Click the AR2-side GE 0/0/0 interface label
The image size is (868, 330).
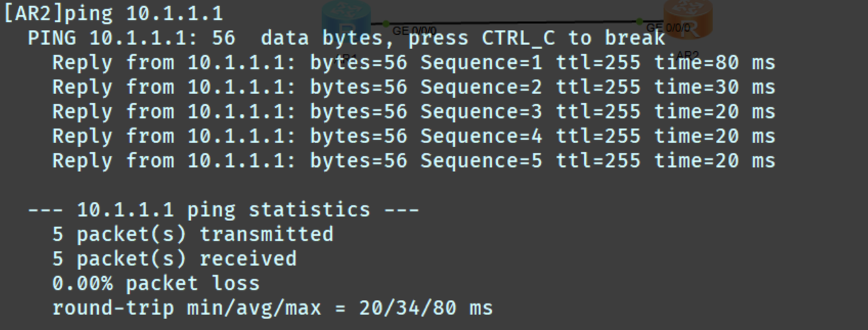click(668, 28)
